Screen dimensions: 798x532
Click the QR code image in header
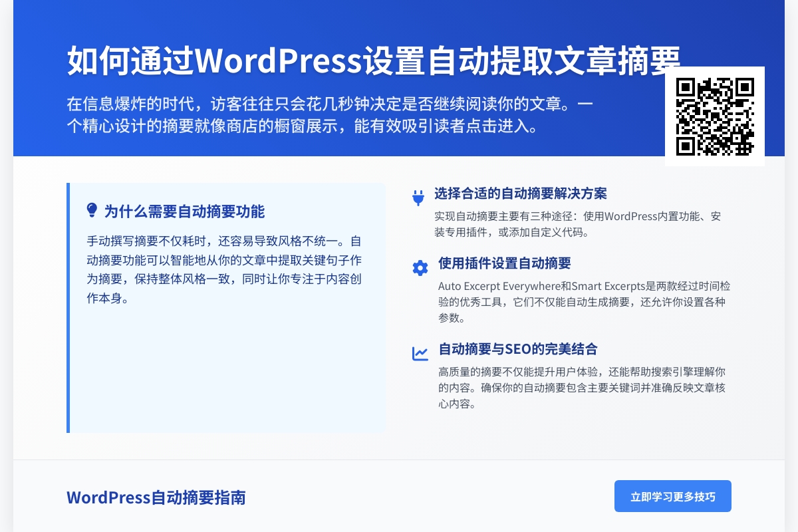point(715,116)
